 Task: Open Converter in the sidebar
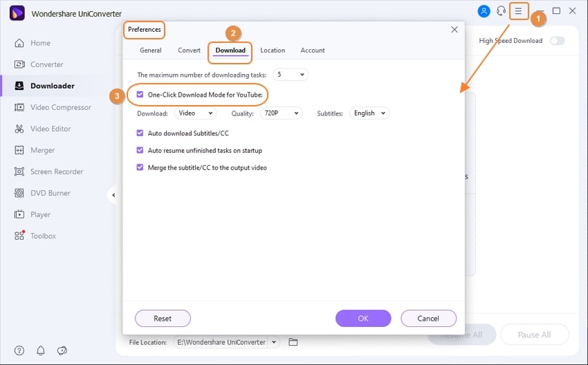47,64
